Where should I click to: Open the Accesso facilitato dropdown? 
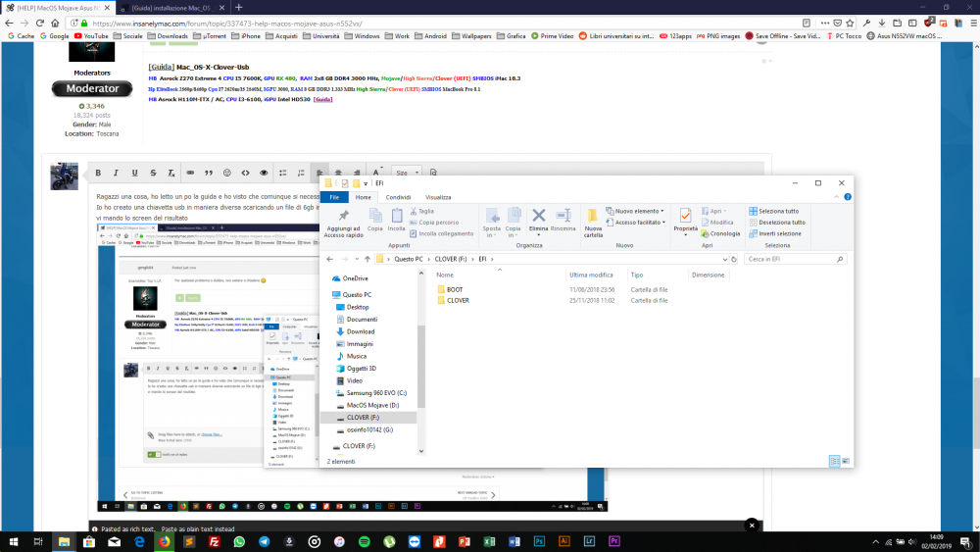(x=636, y=223)
